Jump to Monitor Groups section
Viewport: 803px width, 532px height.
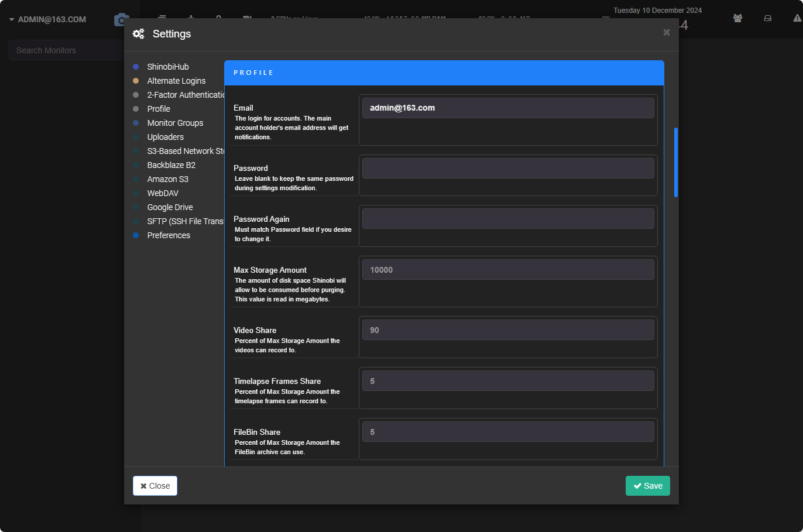(175, 123)
